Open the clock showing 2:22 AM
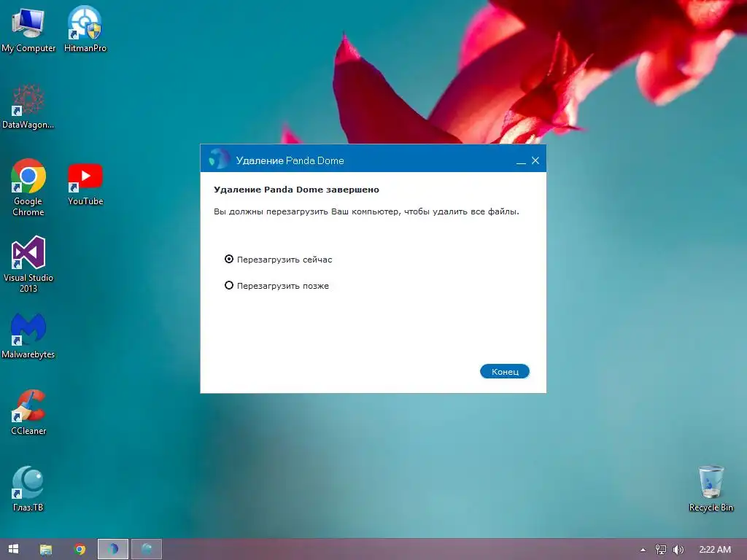Viewport: 747px width, 560px height. [715, 550]
